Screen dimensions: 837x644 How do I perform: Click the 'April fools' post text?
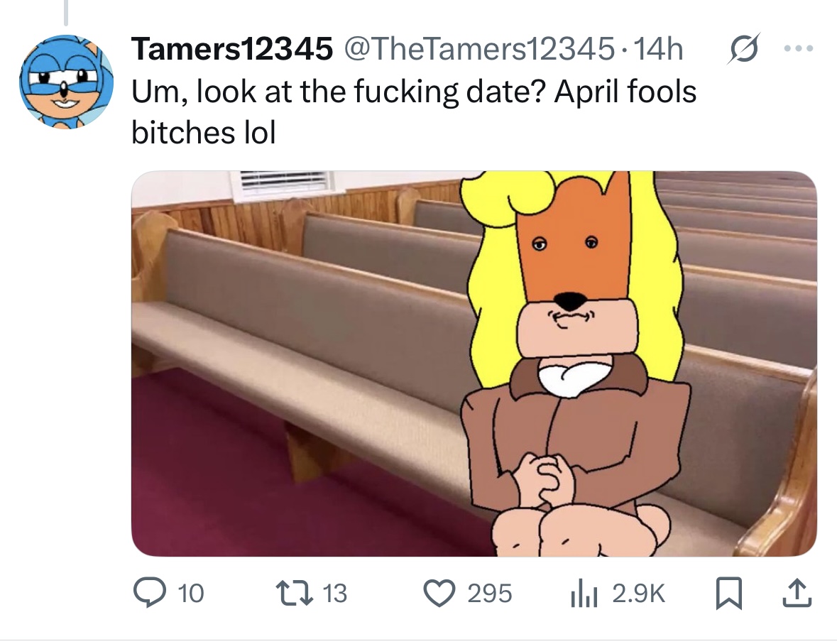625,92
